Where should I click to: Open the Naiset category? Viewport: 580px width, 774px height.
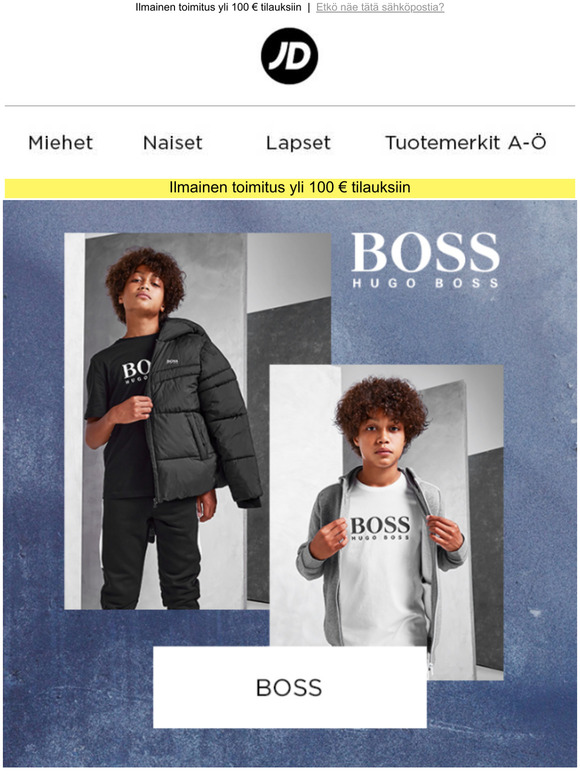173,143
